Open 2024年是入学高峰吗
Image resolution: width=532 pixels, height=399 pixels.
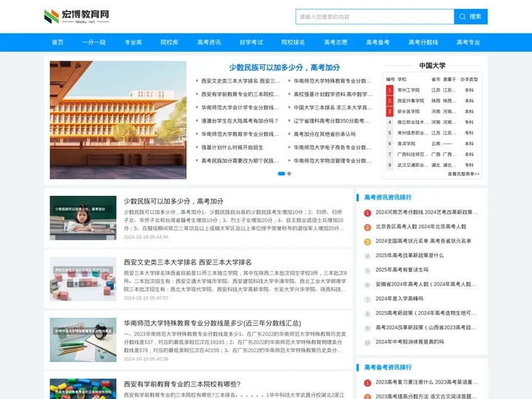pyautogui.click(x=399, y=299)
